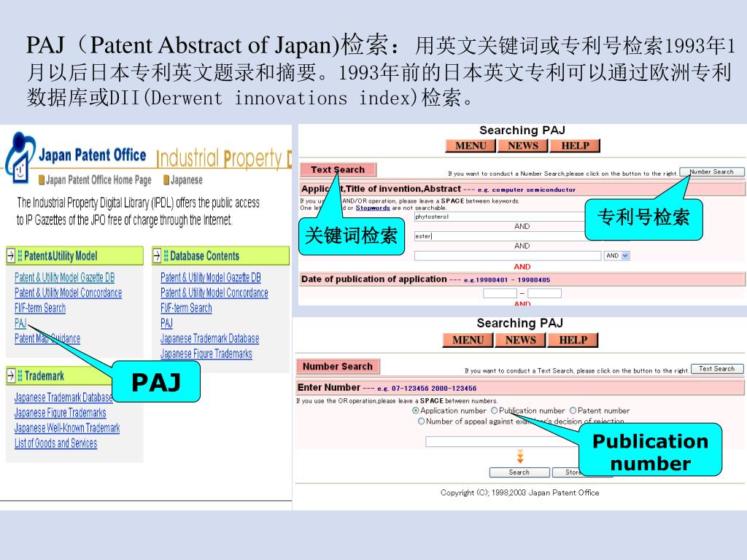Click the orange down arrow above Search button
Image resolution: width=747 pixels, height=560 pixels.
click(519, 456)
